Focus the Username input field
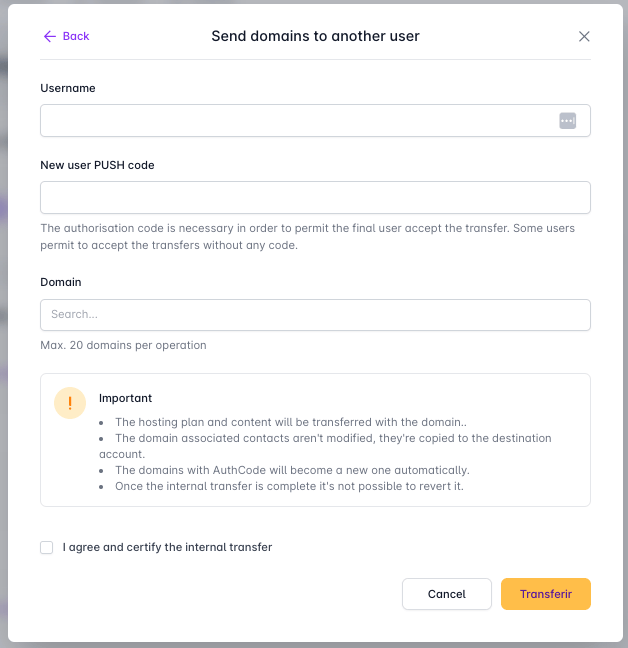 (x=315, y=121)
